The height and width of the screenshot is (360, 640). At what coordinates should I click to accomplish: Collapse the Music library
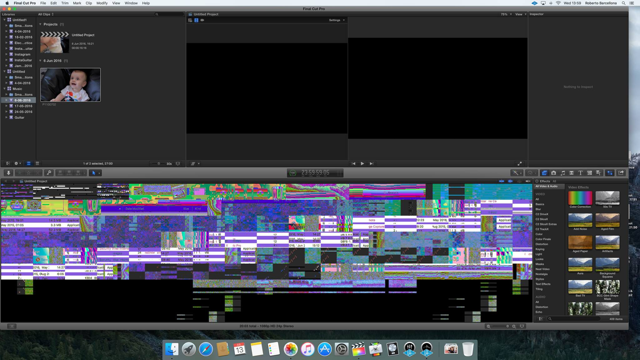(x=5, y=89)
